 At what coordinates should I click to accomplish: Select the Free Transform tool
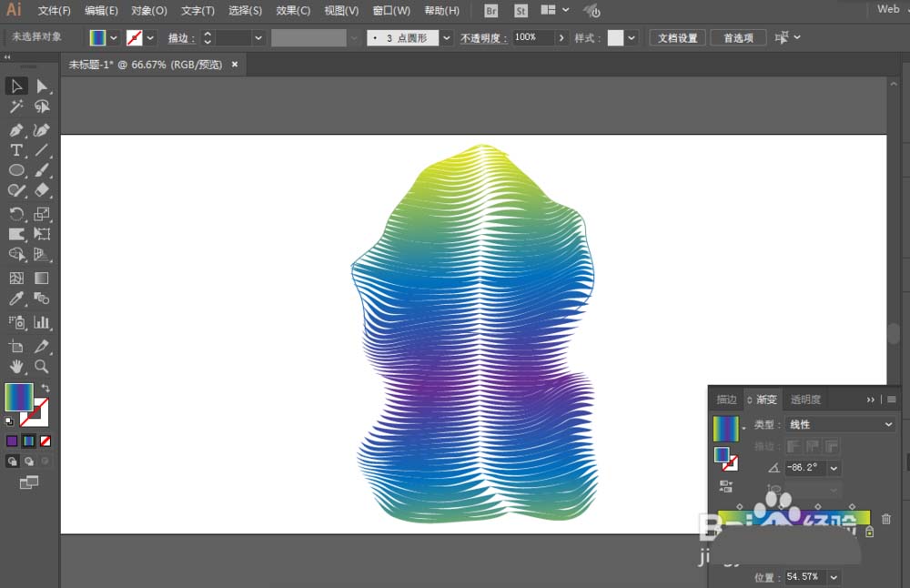[x=42, y=234]
